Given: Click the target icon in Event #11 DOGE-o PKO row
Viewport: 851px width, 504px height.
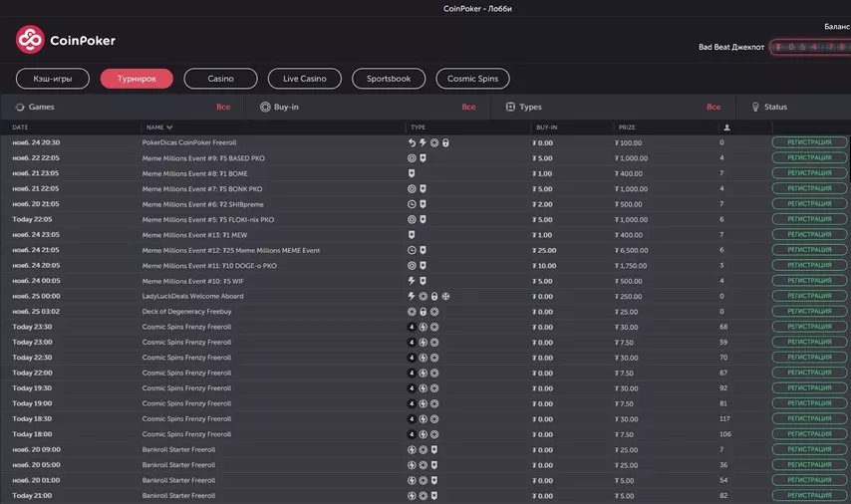Looking at the screenshot, I should 412,266.
